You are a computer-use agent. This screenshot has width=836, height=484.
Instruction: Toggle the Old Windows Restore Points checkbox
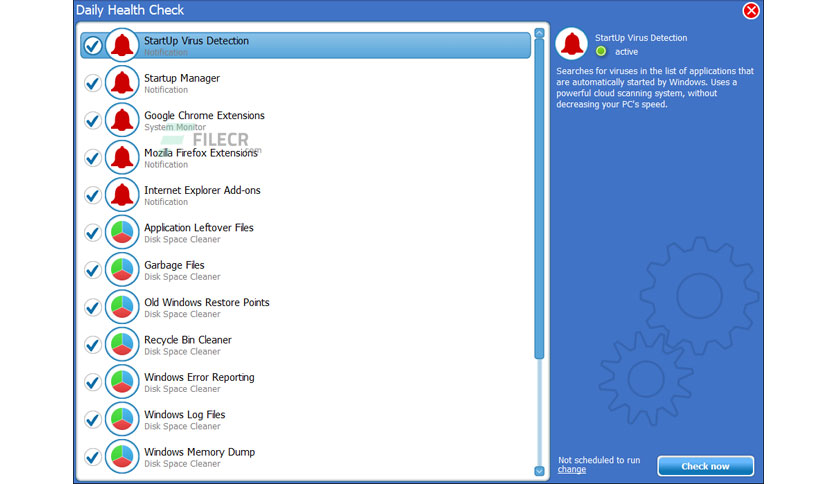[93, 308]
